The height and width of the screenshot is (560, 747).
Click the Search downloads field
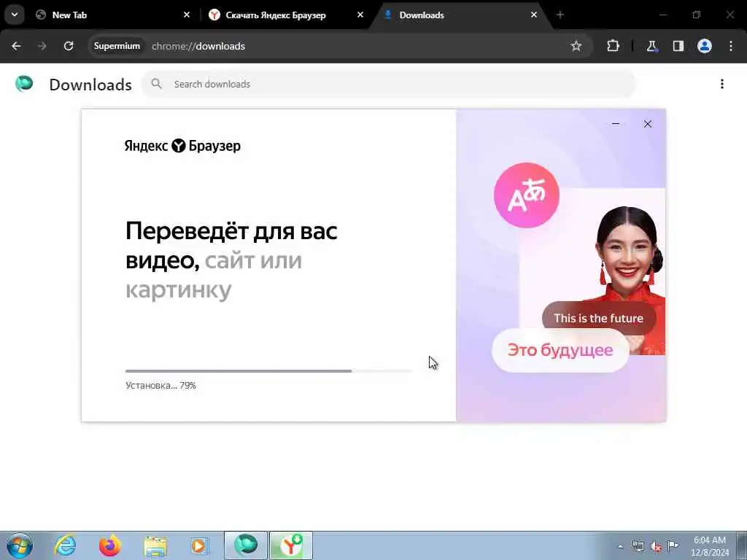(x=388, y=85)
